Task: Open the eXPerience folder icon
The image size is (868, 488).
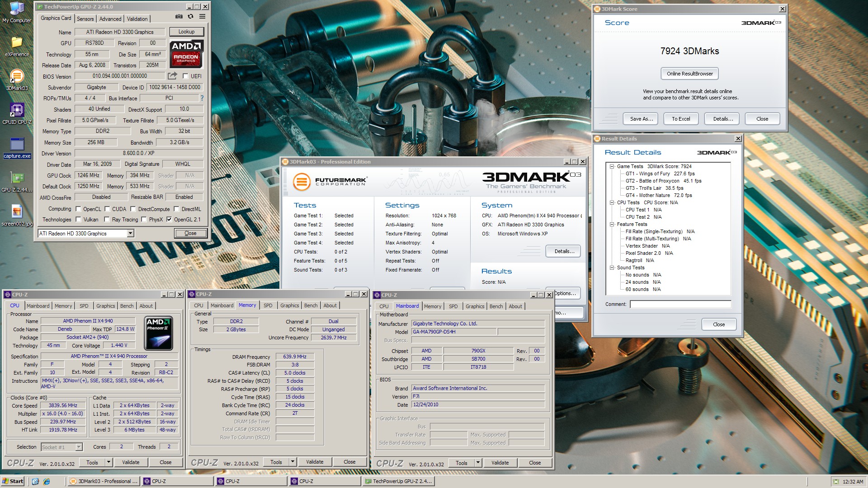Action: [17, 47]
